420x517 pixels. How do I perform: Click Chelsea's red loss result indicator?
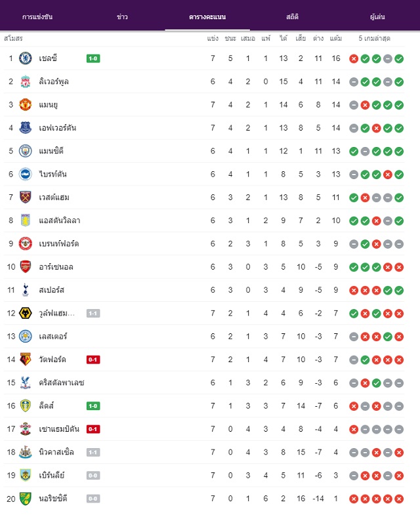click(354, 58)
